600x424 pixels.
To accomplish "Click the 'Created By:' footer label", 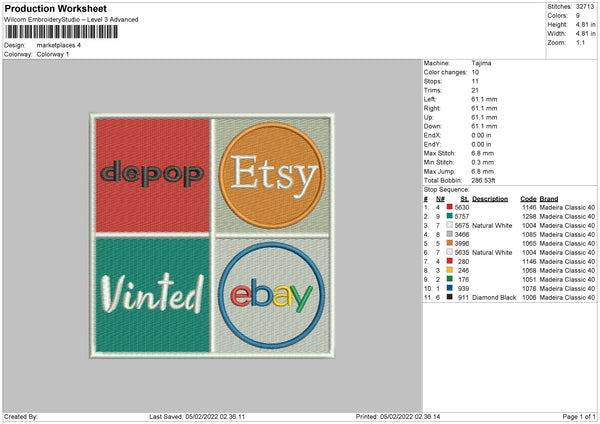I will pyautogui.click(x=21, y=416).
